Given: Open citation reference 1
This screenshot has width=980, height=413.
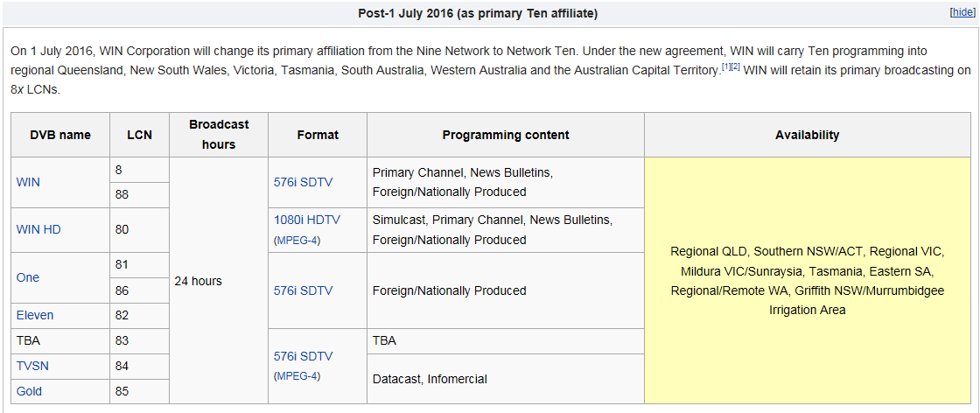Looking at the screenshot, I should tap(725, 66).
